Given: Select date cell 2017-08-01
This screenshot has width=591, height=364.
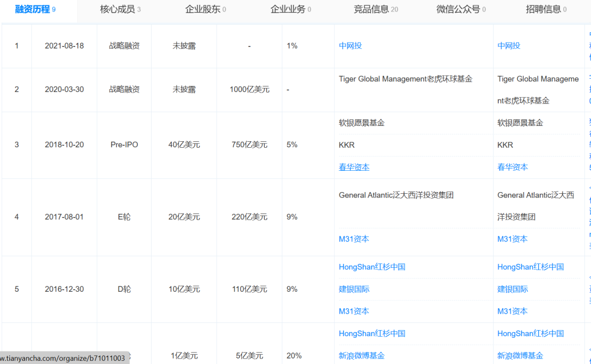Looking at the screenshot, I should [x=64, y=217].
